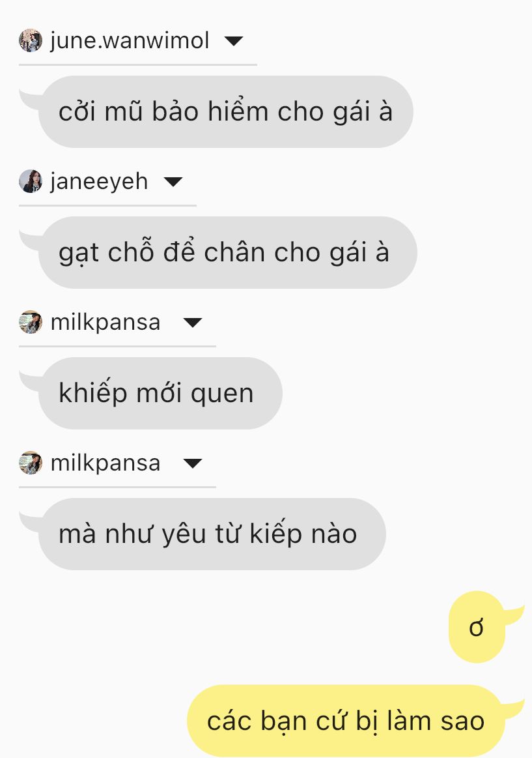Viewport: 532px width, 758px height.
Task: Tap the 'mà như yêu từ kiếp nào' message
Action: [212, 534]
